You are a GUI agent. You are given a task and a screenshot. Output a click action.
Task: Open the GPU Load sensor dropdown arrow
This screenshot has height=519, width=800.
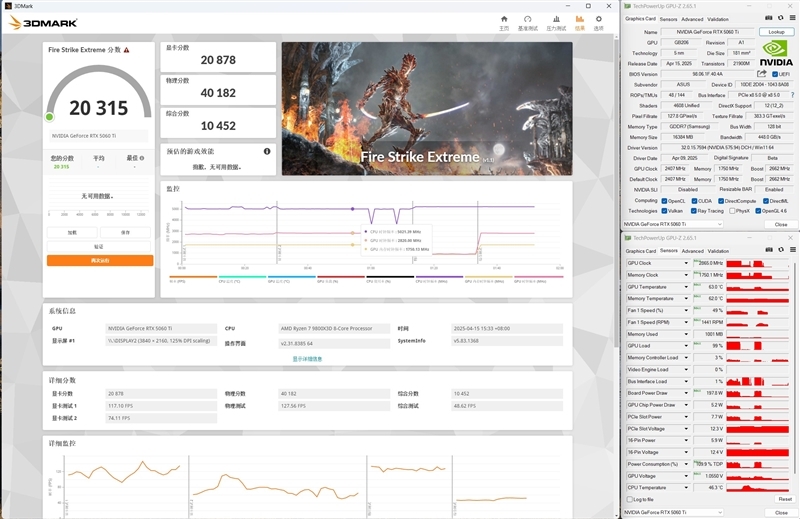tap(686, 346)
